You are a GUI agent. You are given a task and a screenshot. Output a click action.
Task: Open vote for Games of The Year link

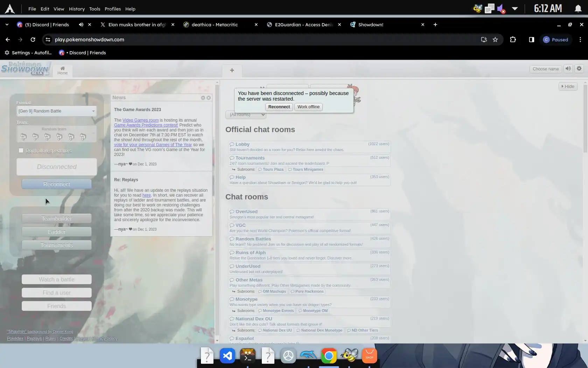[153, 145]
